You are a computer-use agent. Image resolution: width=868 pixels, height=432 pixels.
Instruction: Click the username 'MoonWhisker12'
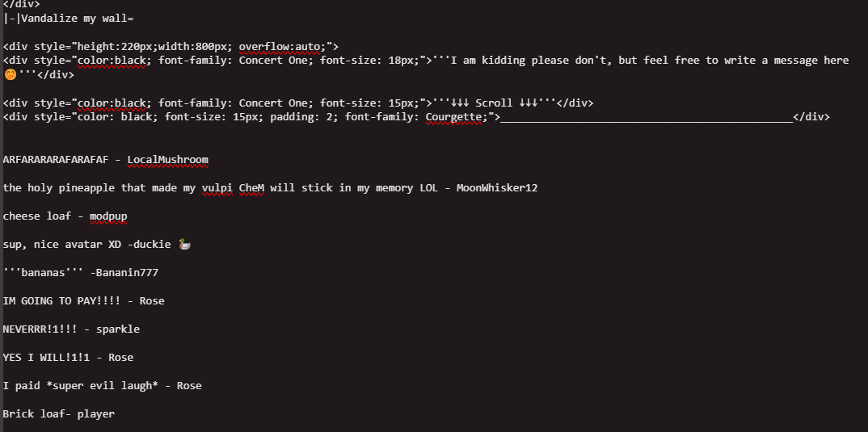click(x=496, y=187)
